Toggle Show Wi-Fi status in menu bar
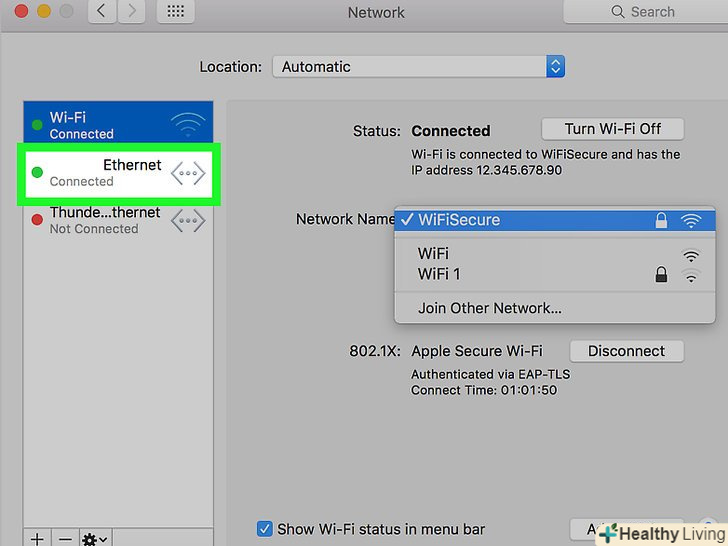728x546 pixels. (265, 529)
